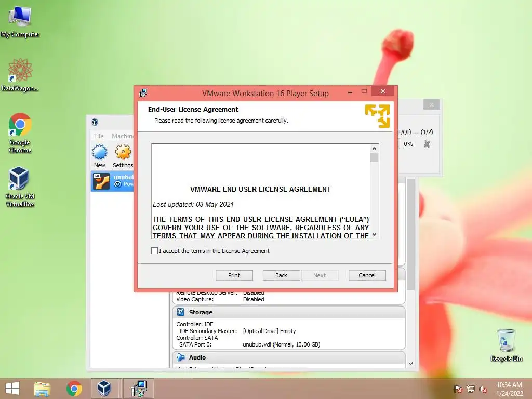Viewport: 532px width, 399px height.
Task: Open the Recycle Bin
Action: (x=506, y=345)
